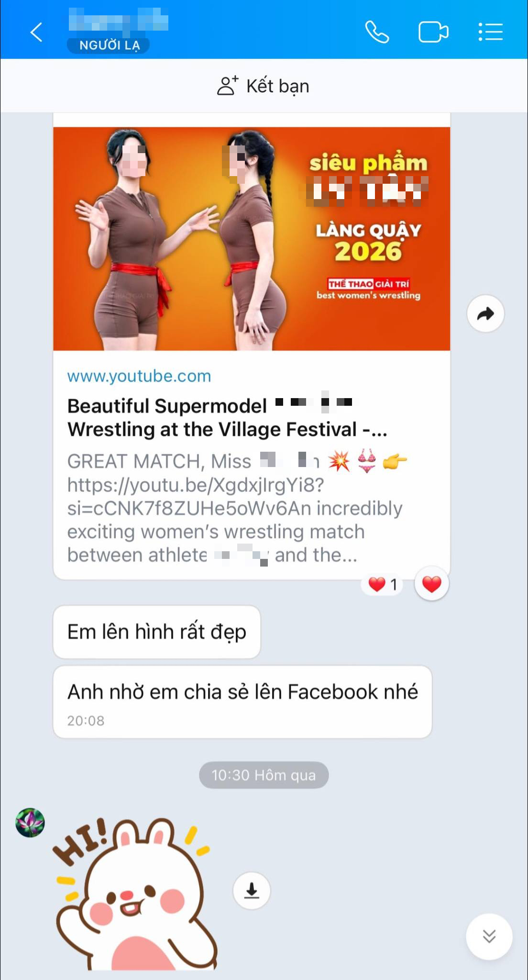View the heart reaction count badge
Viewport: 528px width, 980px height.
click(383, 584)
